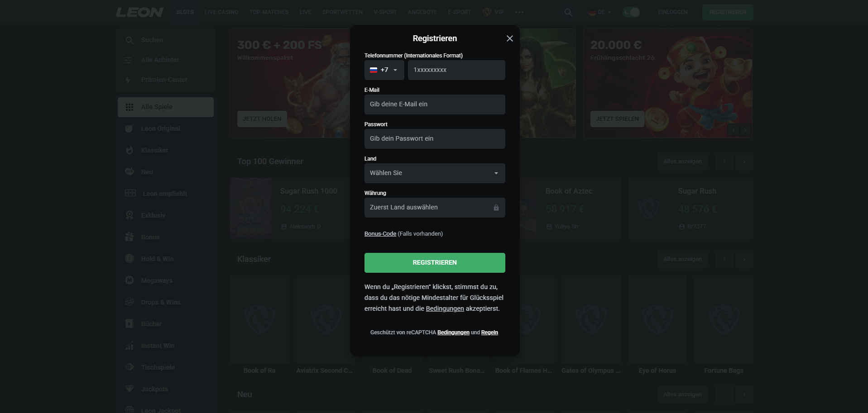Click the Bonus gift icon in sidebar
The image size is (868, 413).
pos(129,237)
